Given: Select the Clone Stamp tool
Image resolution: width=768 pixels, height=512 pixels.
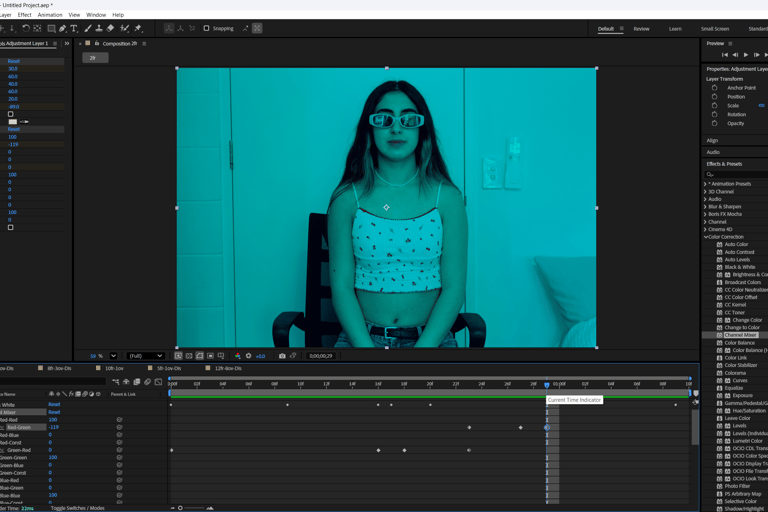Looking at the screenshot, I should (99, 28).
